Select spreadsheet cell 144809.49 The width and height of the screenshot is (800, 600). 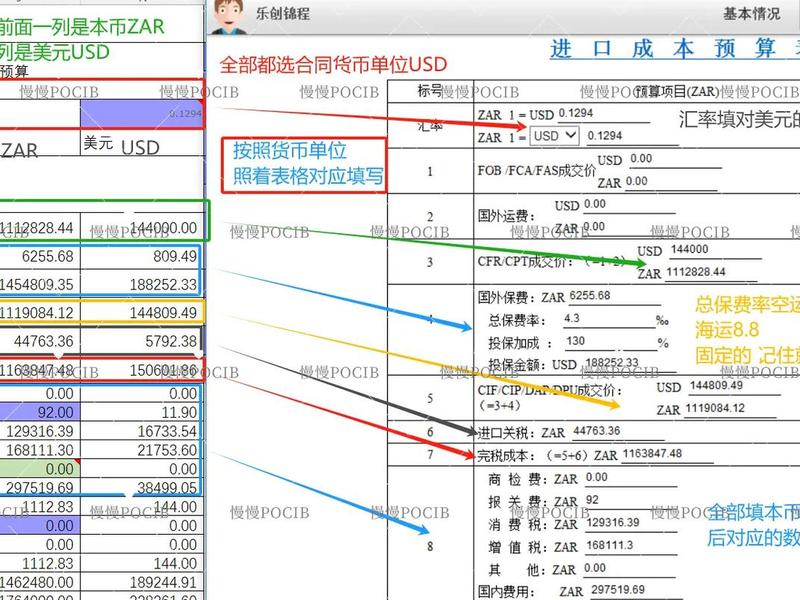[x=142, y=312]
